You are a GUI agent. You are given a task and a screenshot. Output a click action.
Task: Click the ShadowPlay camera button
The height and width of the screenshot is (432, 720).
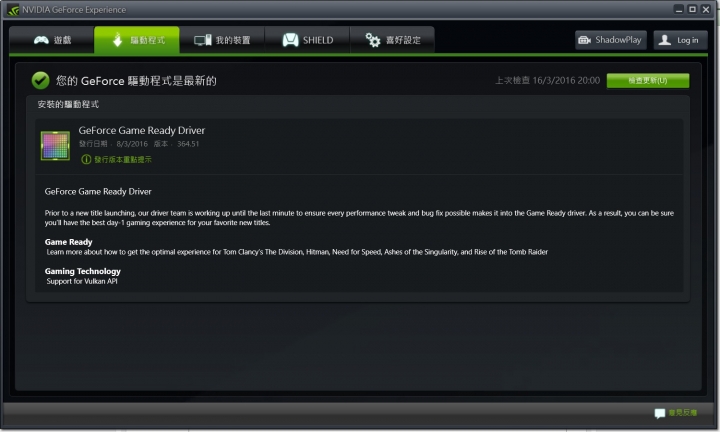(x=611, y=40)
